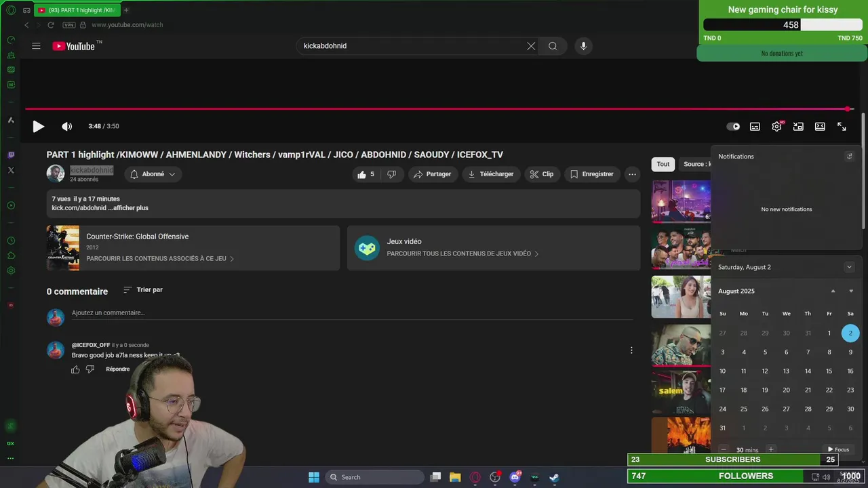Run search with the magnifier button
This screenshot has height=488, width=868.
(x=553, y=46)
